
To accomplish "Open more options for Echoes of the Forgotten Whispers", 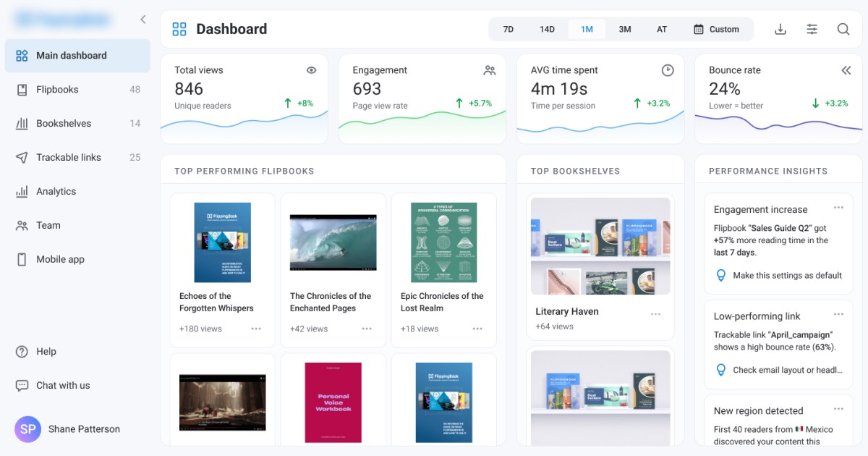I will coord(256,329).
